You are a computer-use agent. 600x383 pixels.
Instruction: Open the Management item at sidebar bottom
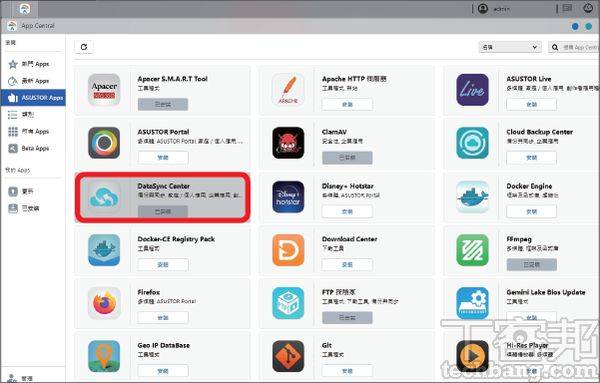pyautogui.click(x=33, y=378)
